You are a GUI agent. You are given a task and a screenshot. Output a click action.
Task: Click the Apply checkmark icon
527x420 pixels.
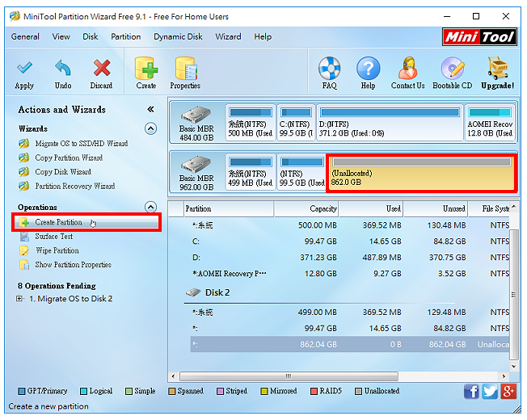point(24,68)
